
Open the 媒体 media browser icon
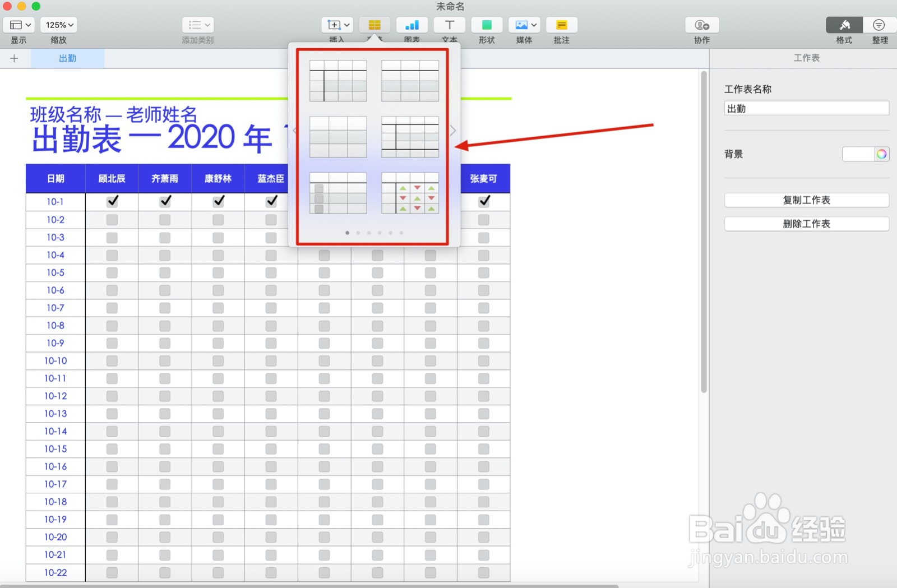(524, 25)
